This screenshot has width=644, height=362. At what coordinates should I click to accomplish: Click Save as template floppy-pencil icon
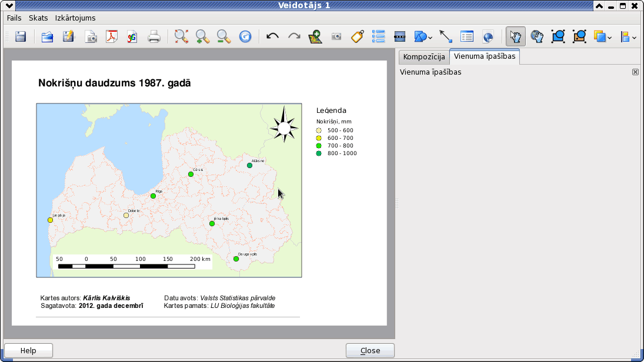click(x=68, y=36)
